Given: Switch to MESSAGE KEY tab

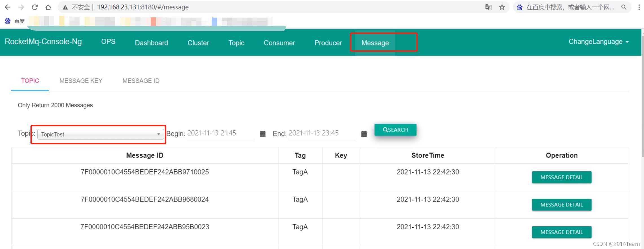Looking at the screenshot, I should [x=81, y=81].
